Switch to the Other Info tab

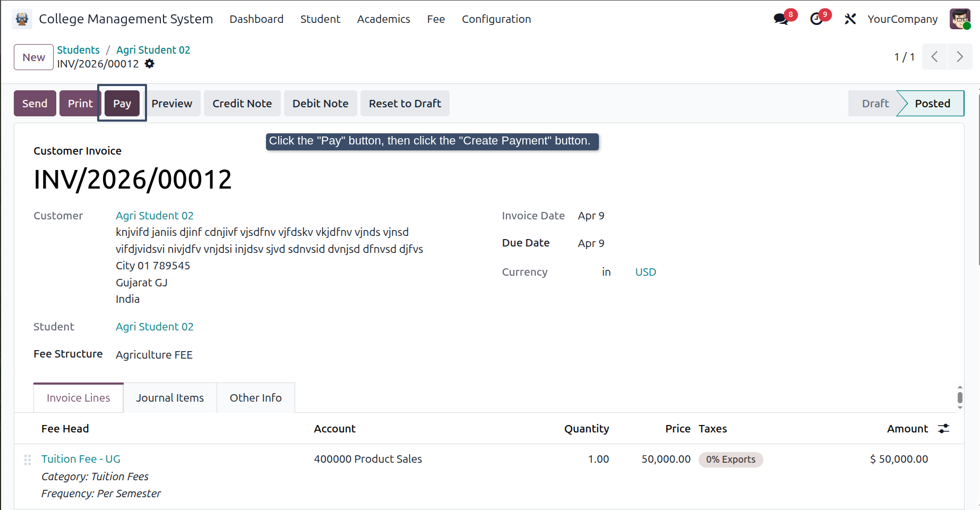(256, 398)
